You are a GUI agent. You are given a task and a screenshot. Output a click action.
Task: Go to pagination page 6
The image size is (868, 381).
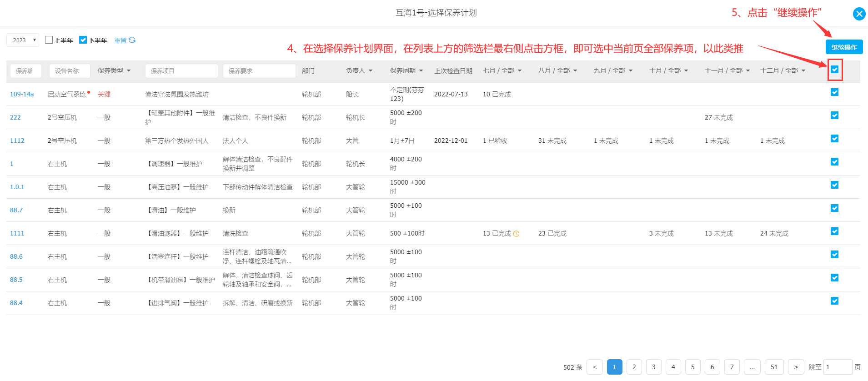point(712,367)
